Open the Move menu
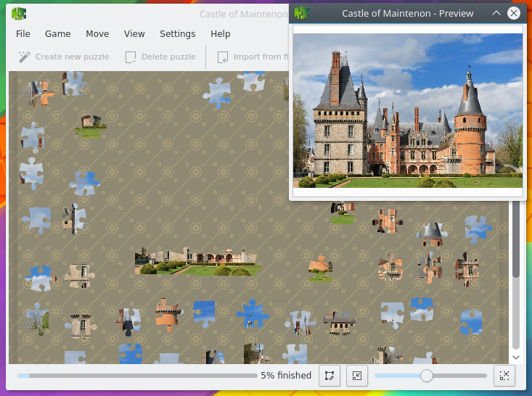This screenshot has height=396, width=532. 97,34
